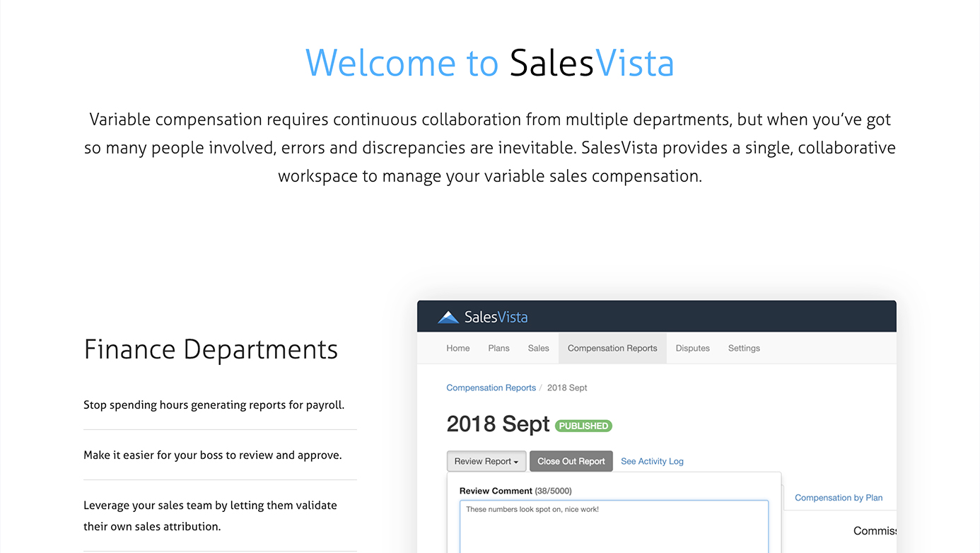Click the 2018 Sept breadcrumb text
980x553 pixels.
coord(567,388)
